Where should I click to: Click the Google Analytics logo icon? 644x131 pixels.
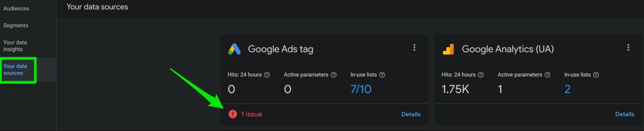pos(448,49)
